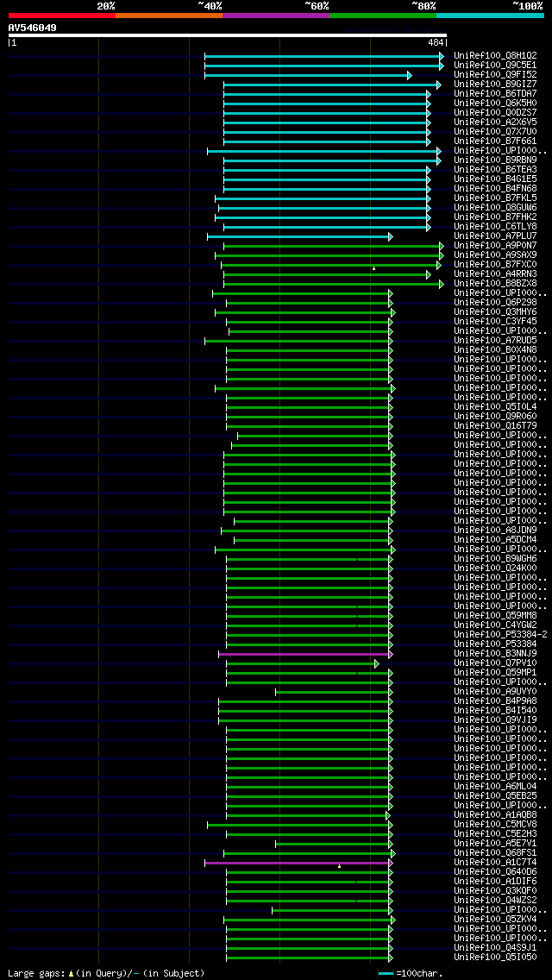Click the arrowhead ending the B3NNJ9 bar
The width and height of the screenshot is (552, 980).
click(x=390, y=655)
